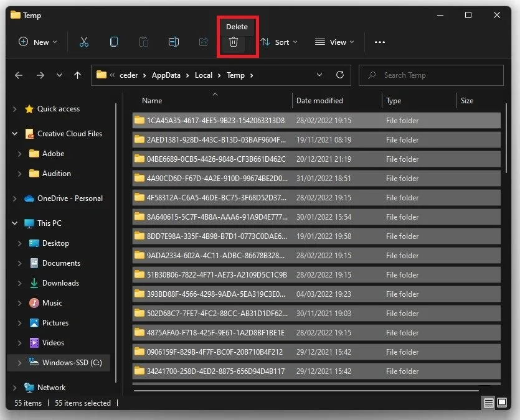Click the Music icon in sidebar
This screenshot has width=520, height=420.
[x=34, y=303]
